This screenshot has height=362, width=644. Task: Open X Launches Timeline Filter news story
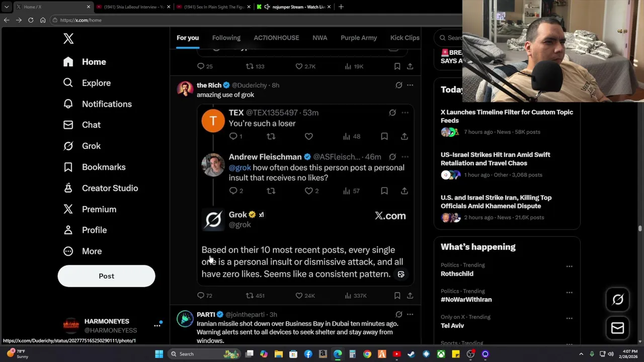[507, 116]
